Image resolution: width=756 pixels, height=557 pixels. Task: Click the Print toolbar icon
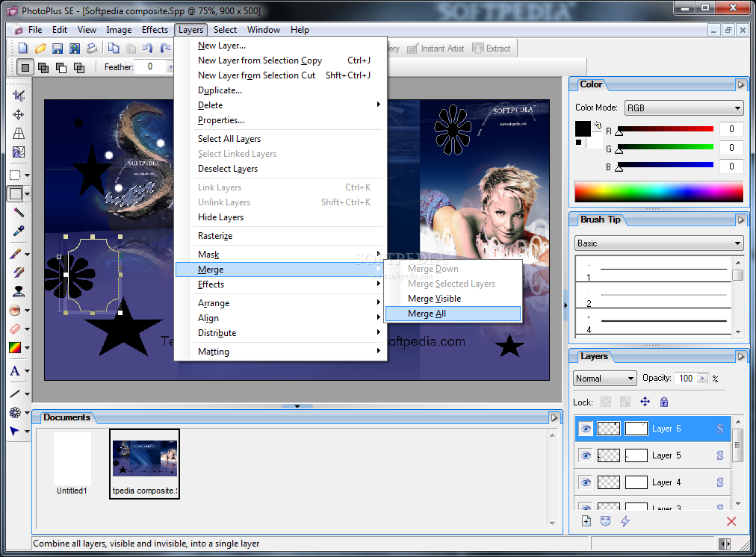click(92, 49)
